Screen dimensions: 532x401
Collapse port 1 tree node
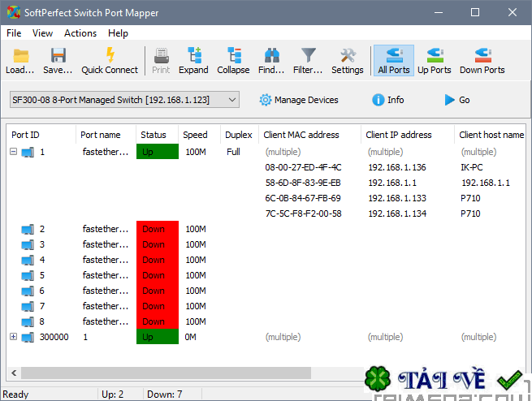pyautogui.click(x=13, y=152)
